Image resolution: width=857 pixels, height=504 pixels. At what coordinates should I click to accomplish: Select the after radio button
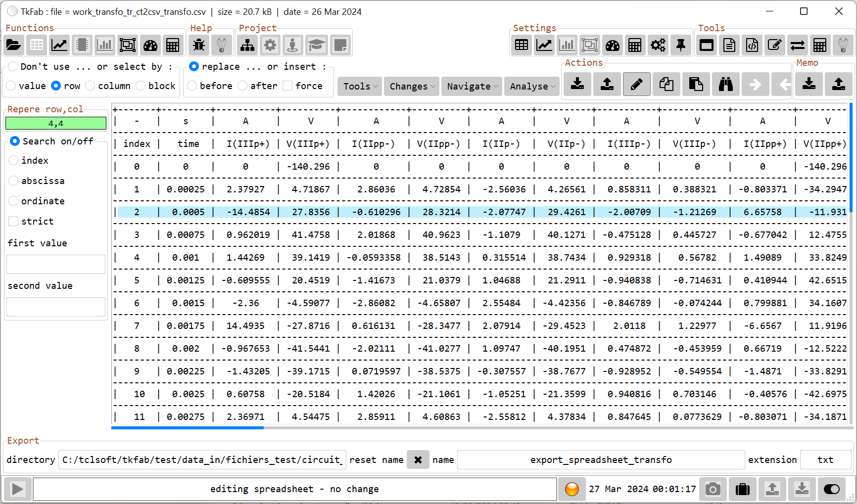coord(242,86)
